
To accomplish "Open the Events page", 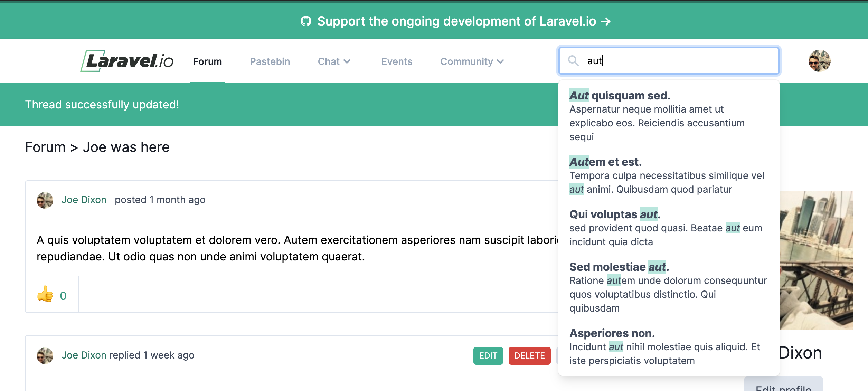I will pos(397,61).
